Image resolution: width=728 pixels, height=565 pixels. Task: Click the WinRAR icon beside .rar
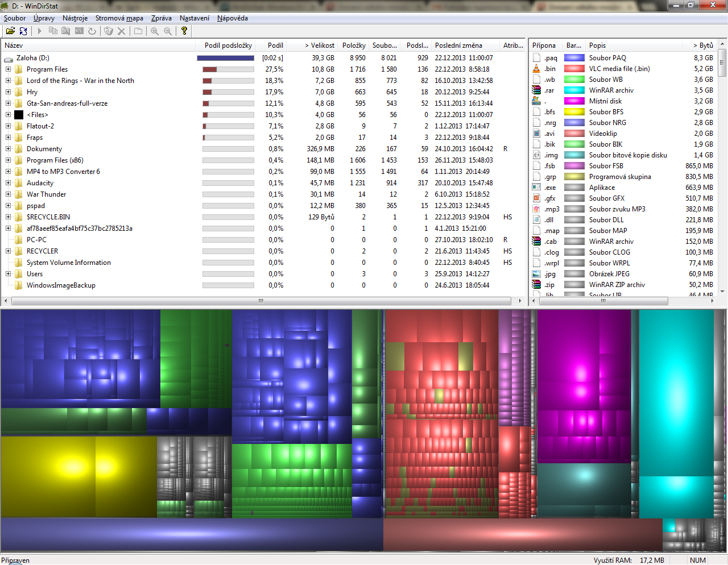(x=536, y=90)
